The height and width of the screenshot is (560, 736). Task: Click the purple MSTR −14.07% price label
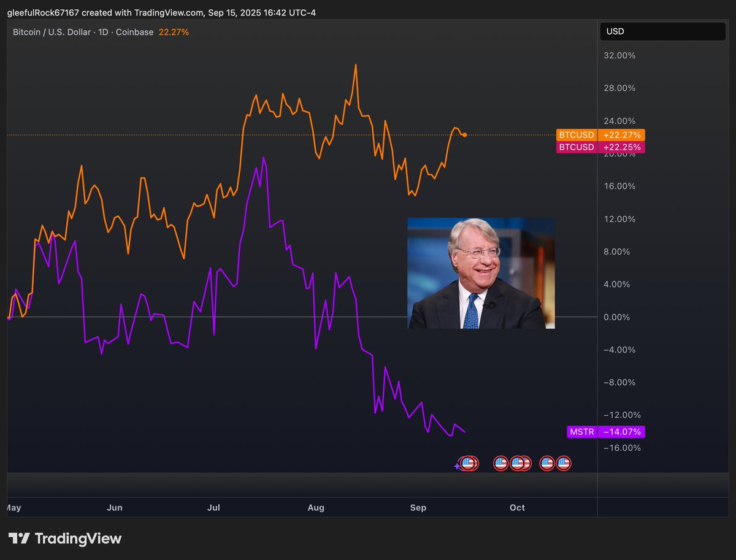coord(607,432)
